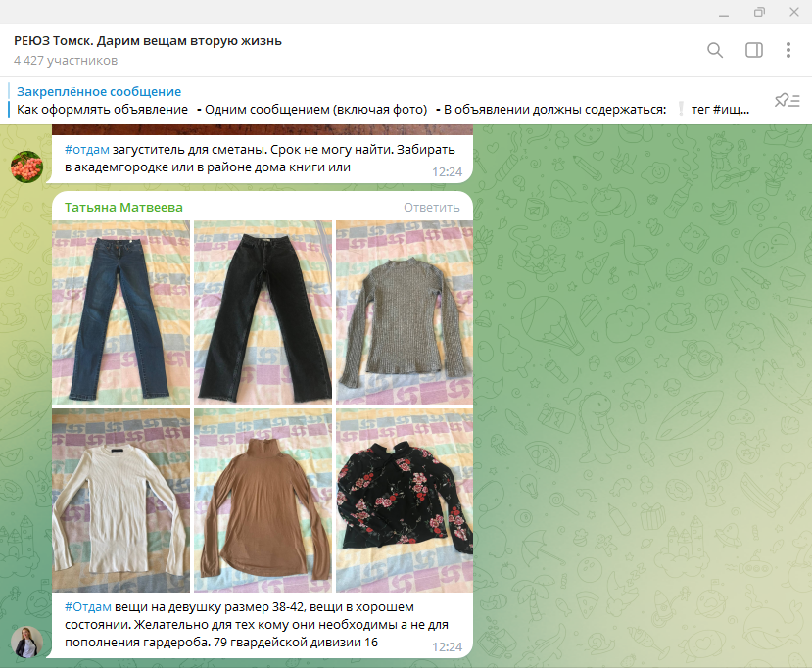Click the magnifier icon to search messages
This screenshot has height=668, width=812.
[715, 50]
